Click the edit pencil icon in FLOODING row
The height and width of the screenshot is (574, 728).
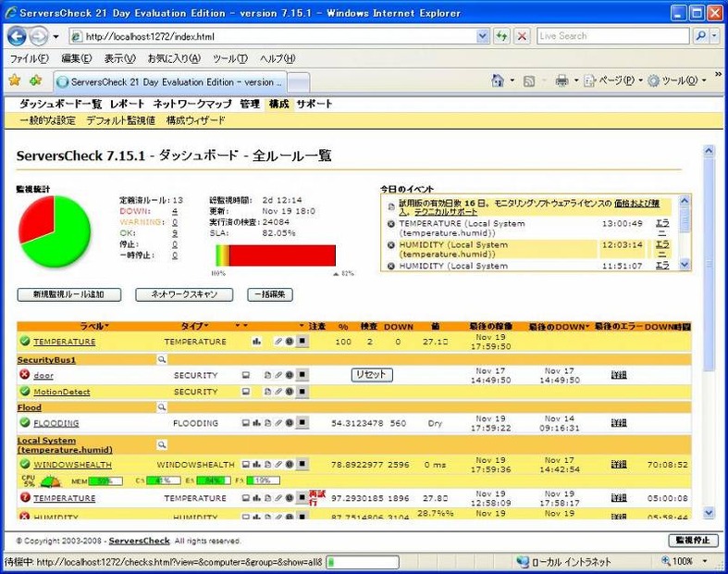[278, 423]
